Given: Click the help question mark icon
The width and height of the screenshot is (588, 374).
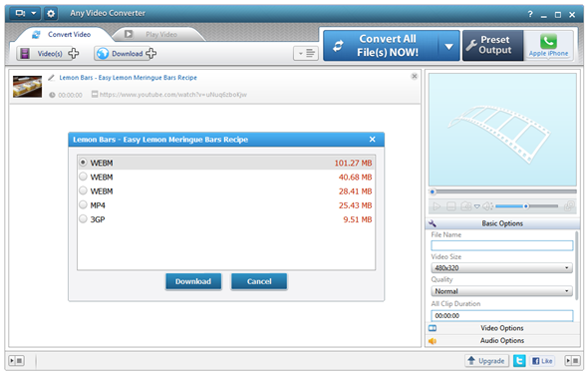Looking at the screenshot, I should point(530,14).
